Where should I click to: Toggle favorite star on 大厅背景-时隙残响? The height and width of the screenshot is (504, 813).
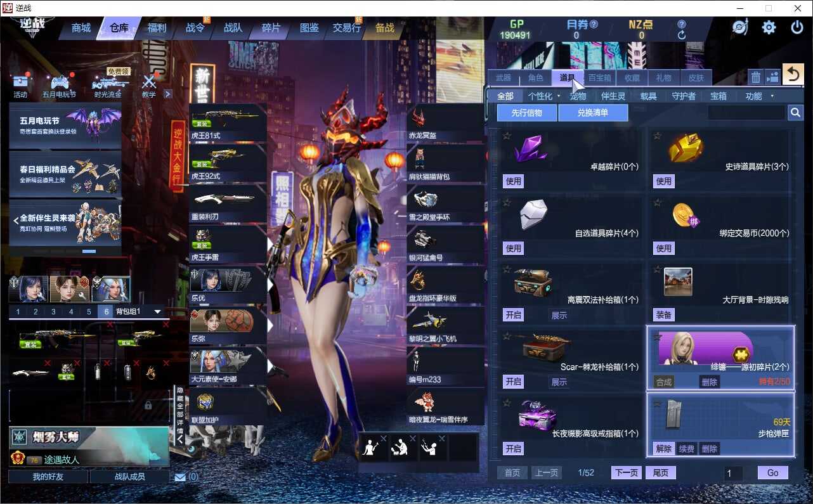point(657,269)
